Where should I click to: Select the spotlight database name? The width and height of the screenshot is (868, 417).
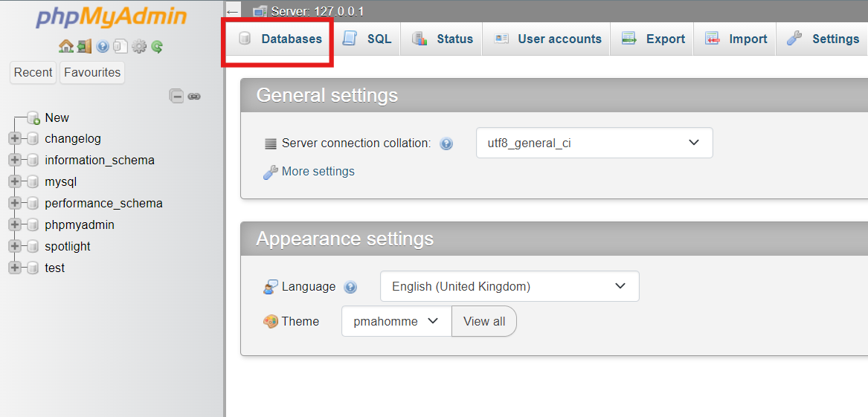point(68,247)
